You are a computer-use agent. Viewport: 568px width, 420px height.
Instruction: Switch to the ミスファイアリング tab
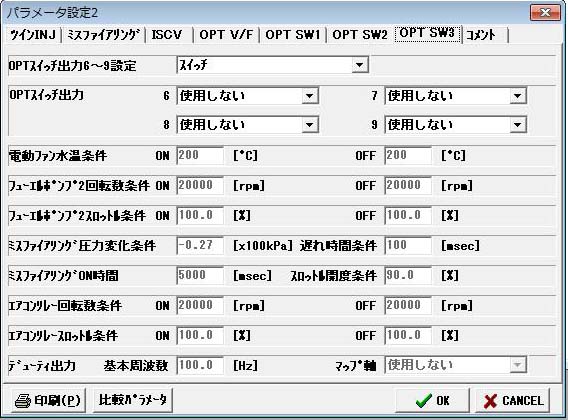(x=104, y=35)
